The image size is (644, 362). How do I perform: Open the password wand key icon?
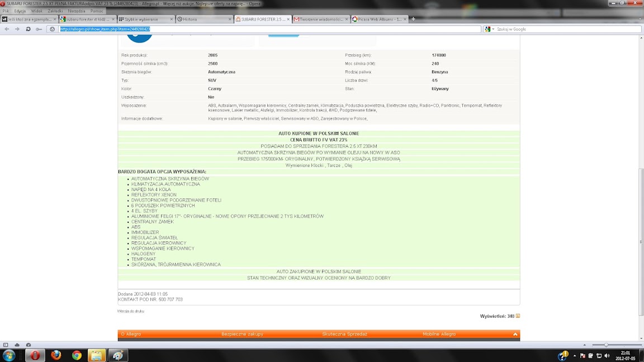39,29
